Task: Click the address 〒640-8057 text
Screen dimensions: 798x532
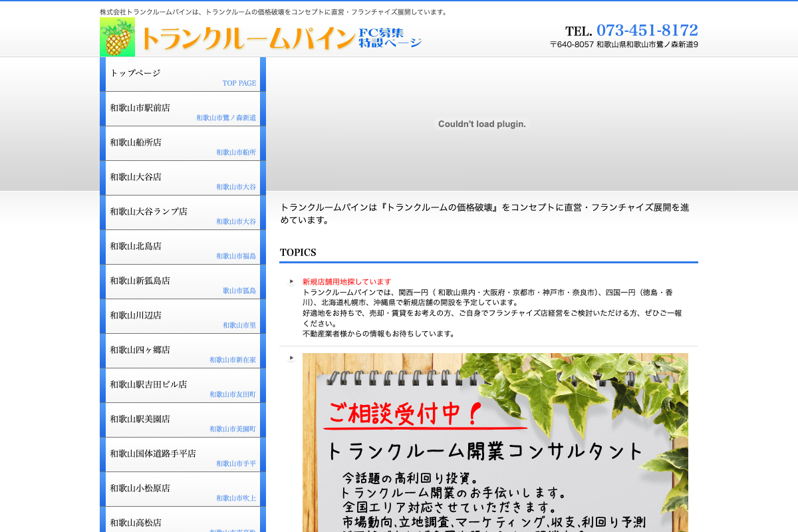Action: pyautogui.click(x=624, y=45)
